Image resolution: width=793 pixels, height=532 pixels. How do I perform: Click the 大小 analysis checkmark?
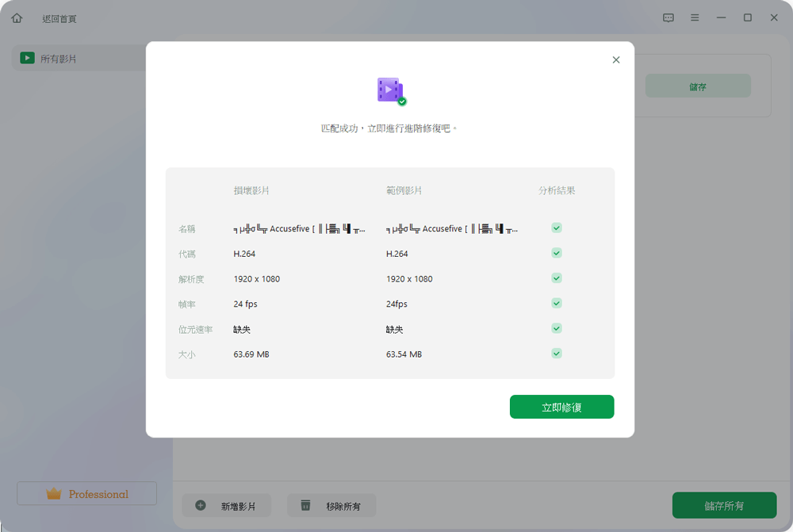point(557,354)
